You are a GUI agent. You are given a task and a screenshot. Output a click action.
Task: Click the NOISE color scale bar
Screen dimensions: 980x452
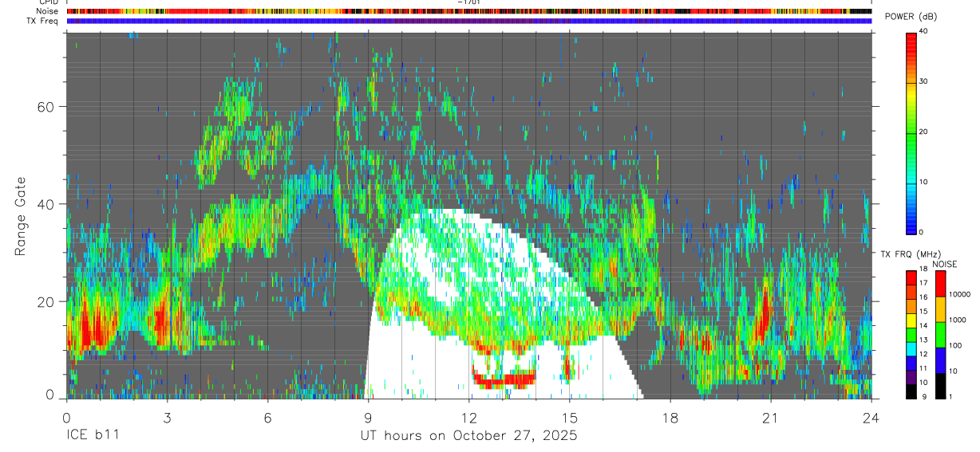point(941,334)
